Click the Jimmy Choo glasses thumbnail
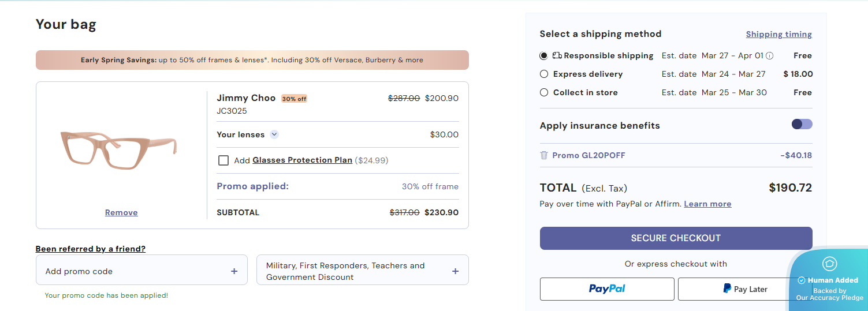Screen dimensions: 868x311 coord(118,149)
